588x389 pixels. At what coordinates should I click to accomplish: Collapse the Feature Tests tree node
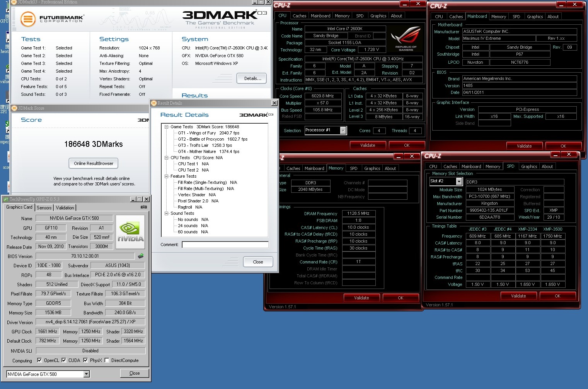[x=166, y=176]
